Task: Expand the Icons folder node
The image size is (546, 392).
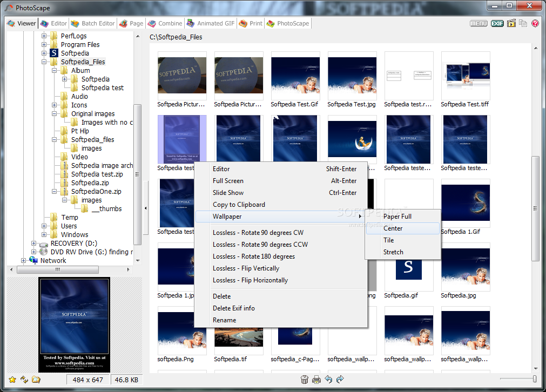Action: (55, 105)
